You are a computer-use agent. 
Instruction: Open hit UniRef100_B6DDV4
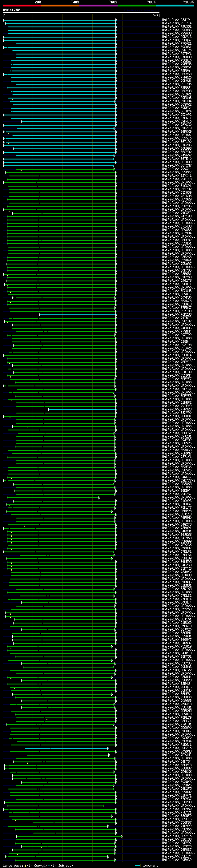176,490
